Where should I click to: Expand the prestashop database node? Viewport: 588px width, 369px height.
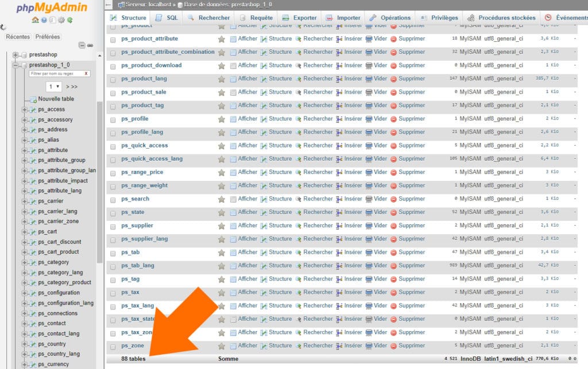click(16, 55)
